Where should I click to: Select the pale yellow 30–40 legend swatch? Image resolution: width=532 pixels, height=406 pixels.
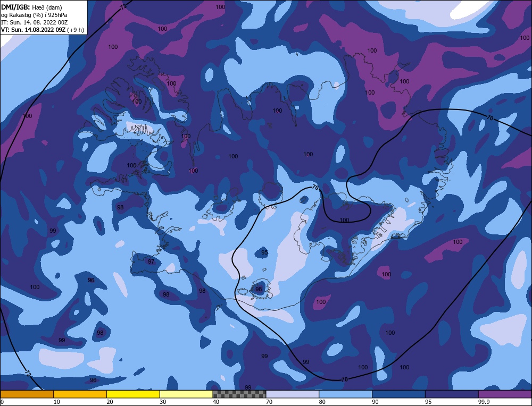(x=186, y=394)
